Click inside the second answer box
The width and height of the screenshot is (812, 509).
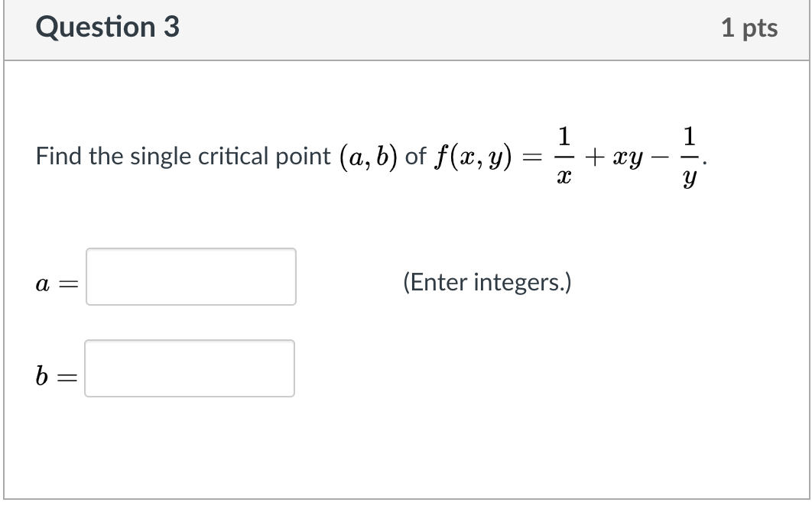coord(190,368)
